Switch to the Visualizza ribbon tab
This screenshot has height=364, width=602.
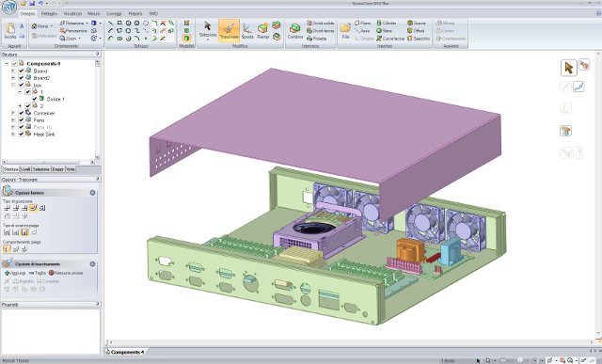[x=72, y=13]
